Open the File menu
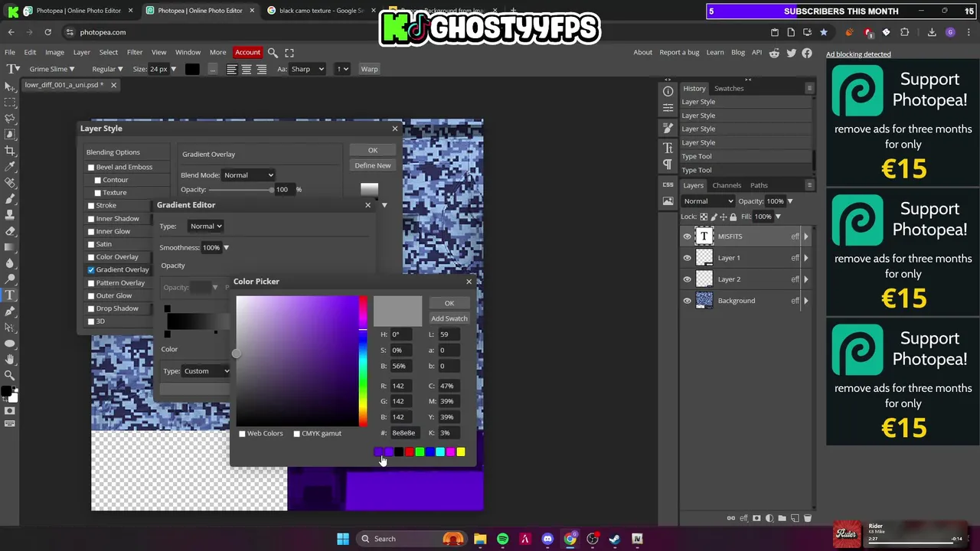 10,52
